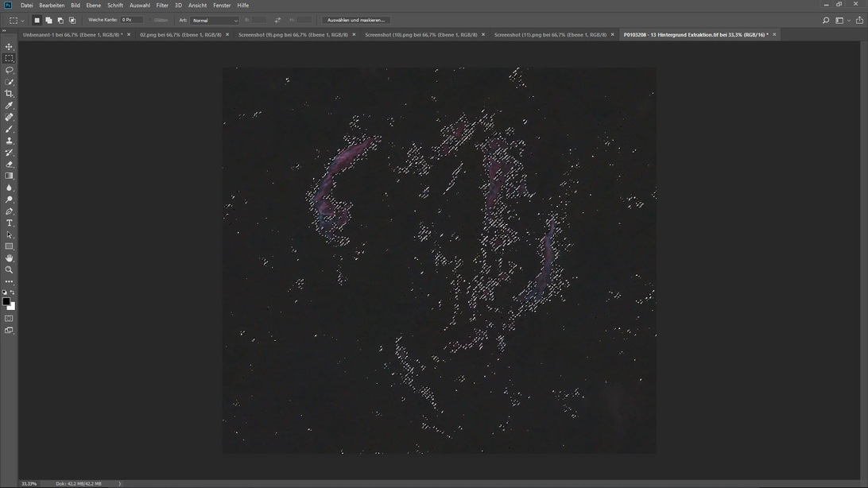
Task: Enable 'Add to selection' mode
Action: tap(48, 20)
